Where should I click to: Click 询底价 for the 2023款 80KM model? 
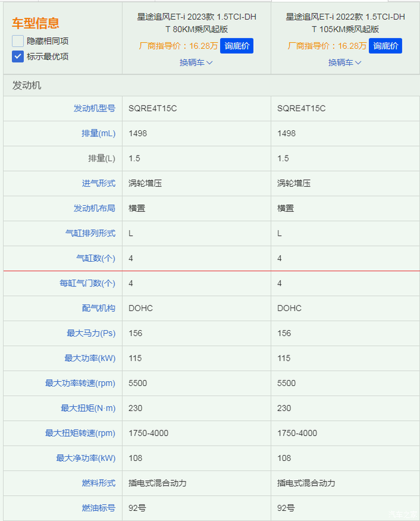click(x=237, y=46)
